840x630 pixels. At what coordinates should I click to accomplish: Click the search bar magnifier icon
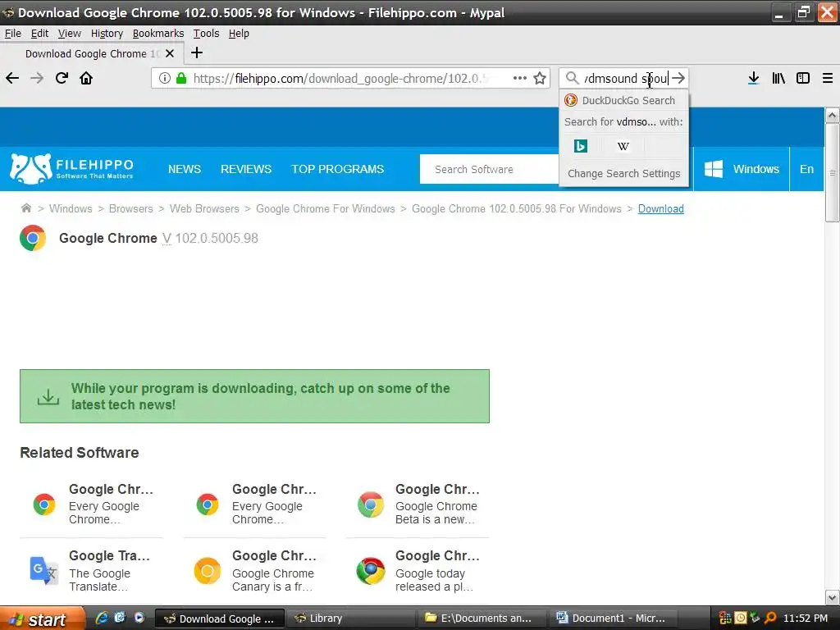[x=572, y=78]
